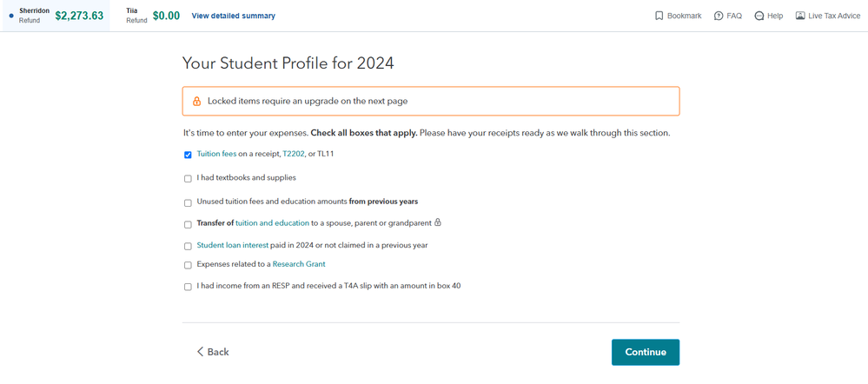Follow the Research Grant link
Image resolution: width=868 pixels, height=384 pixels.
(x=299, y=264)
